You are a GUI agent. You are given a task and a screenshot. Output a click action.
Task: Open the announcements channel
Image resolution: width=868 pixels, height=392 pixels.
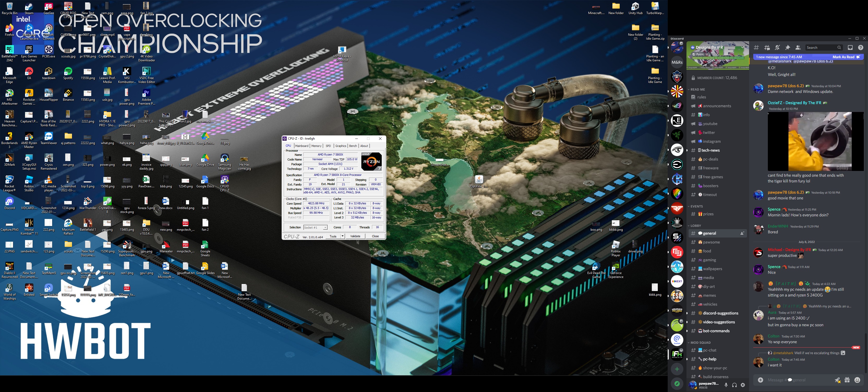(x=718, y=106)
